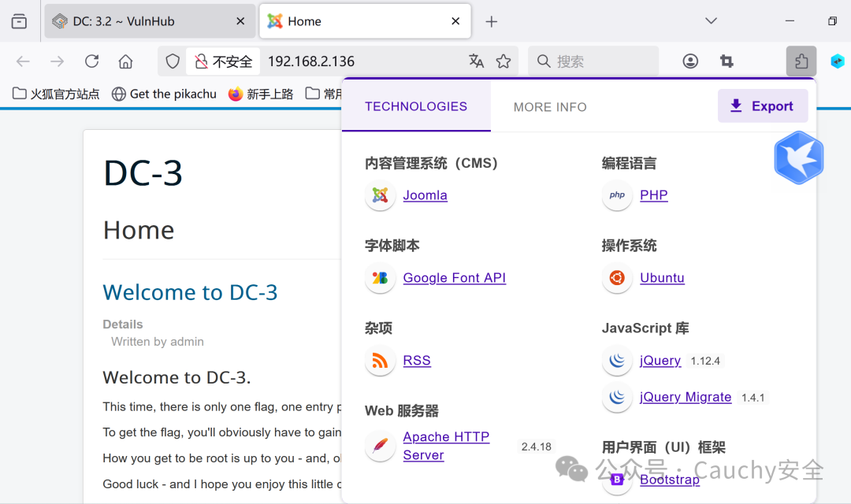Open the RSS link
The image size is (851, 504).
(417, 360)
